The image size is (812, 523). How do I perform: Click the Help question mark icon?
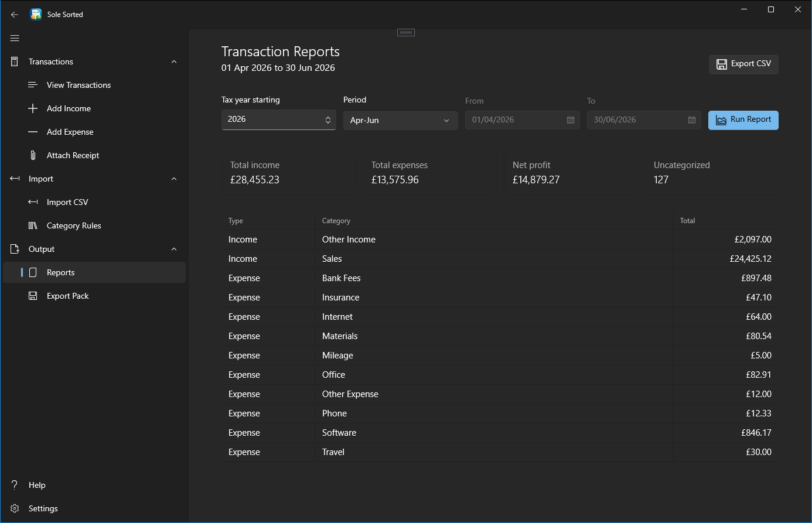click(15, 485)
